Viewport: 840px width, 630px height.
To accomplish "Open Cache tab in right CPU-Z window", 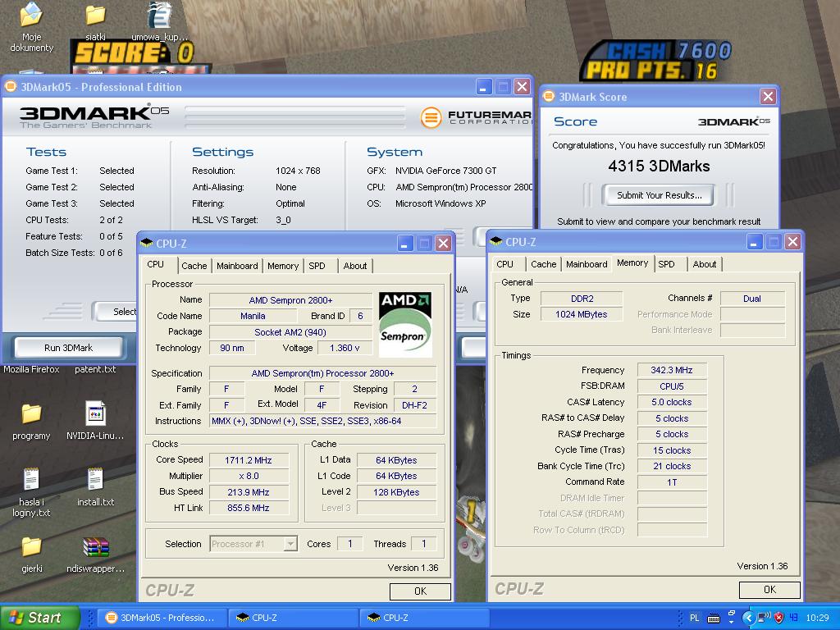I will [x=543, y=264].
